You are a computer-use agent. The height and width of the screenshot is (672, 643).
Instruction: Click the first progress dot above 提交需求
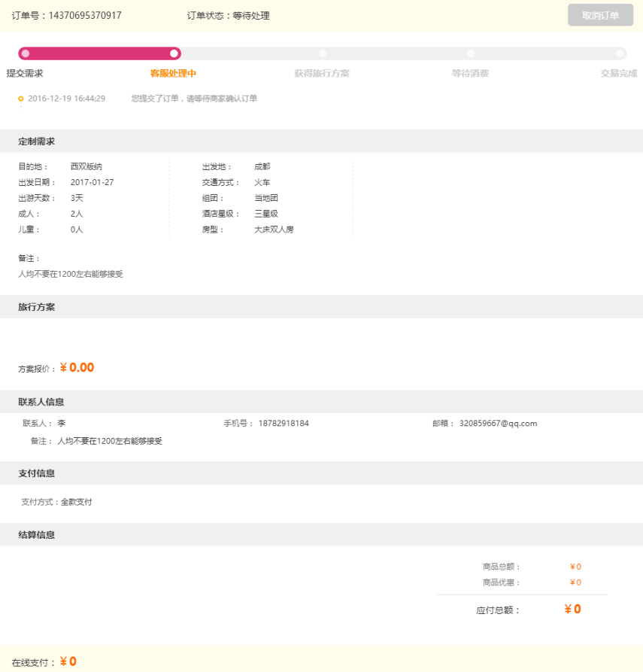(26, 53)
